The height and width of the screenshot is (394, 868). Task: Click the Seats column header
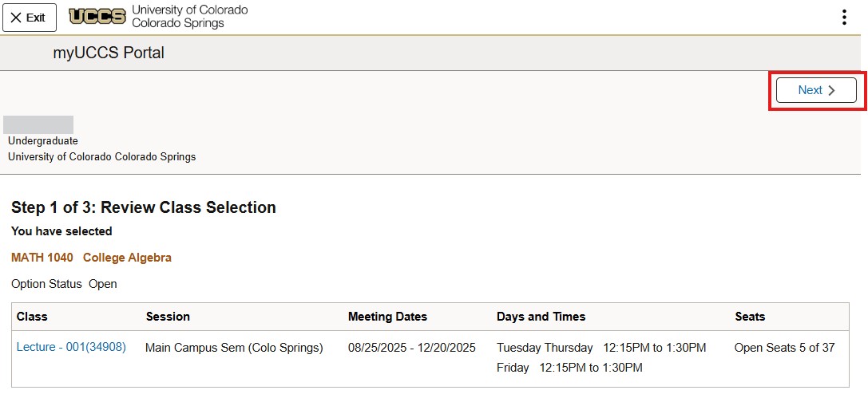pos(750,317)
